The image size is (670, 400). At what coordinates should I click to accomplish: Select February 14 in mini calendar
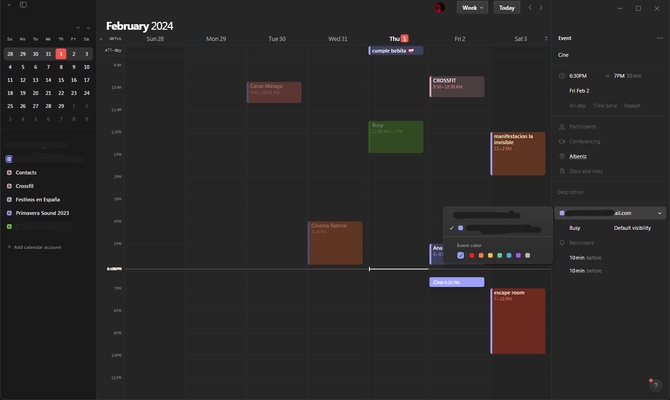[48, 80]
